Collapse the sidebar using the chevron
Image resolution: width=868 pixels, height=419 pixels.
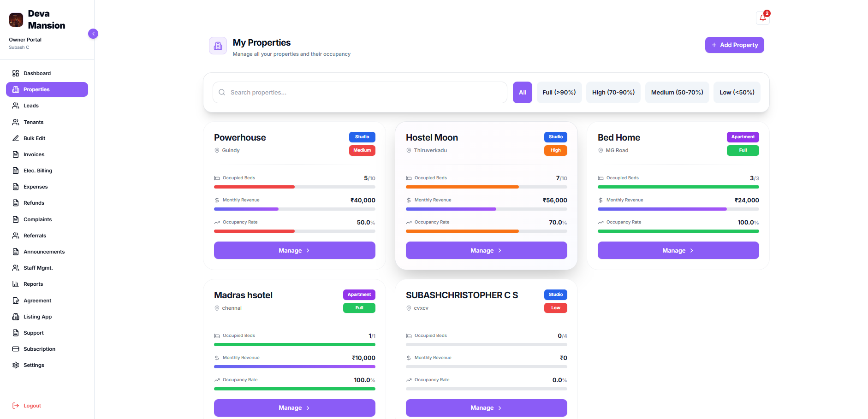tap(93, 34)
